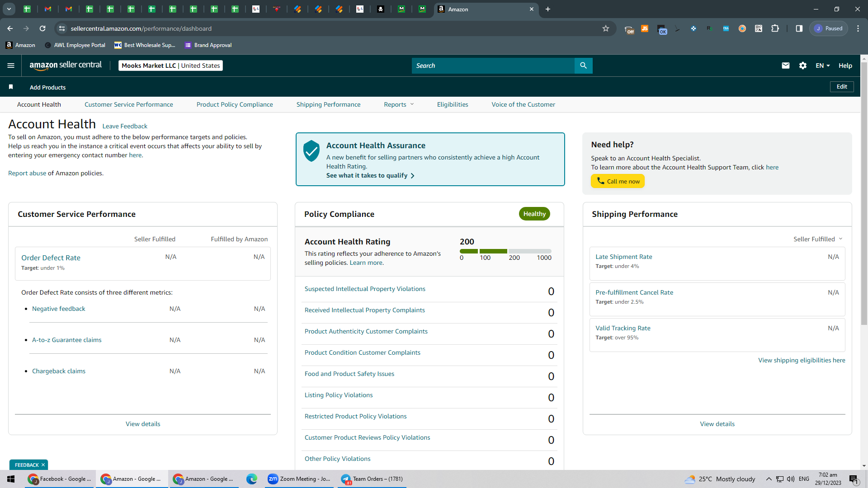Go to the Shipping Performance tab
The image size is (868, 488).
pos(328,104)
